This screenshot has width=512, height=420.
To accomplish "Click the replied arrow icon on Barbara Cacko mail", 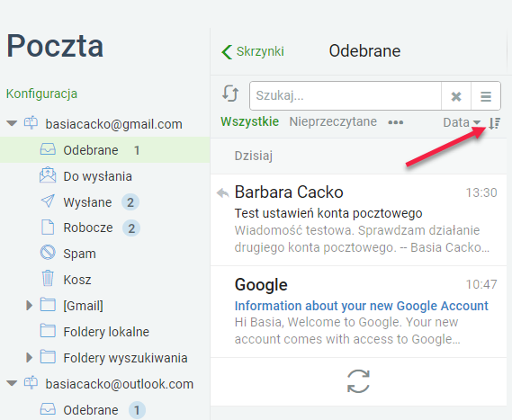I will (x=223, y=192).
